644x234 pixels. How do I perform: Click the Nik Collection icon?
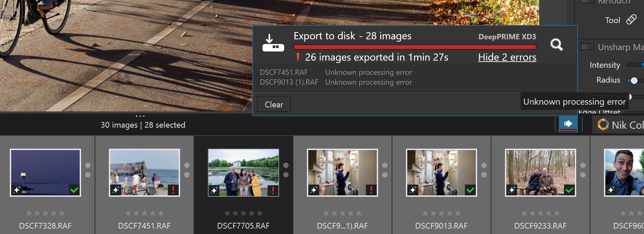point(603,125)
